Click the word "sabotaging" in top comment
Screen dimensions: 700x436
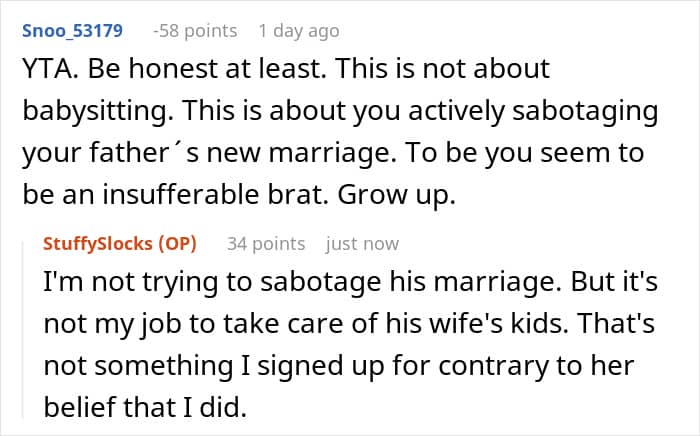tap(585, 111)
